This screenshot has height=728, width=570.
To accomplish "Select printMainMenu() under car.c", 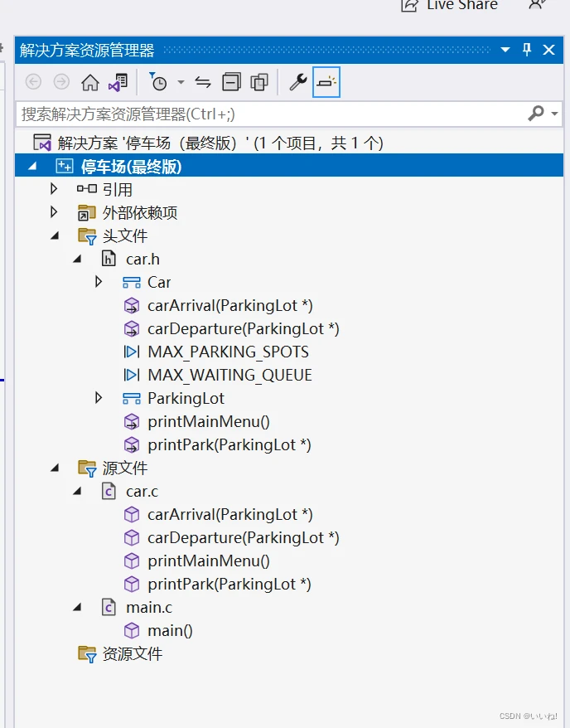I will (x=209, y=561).
